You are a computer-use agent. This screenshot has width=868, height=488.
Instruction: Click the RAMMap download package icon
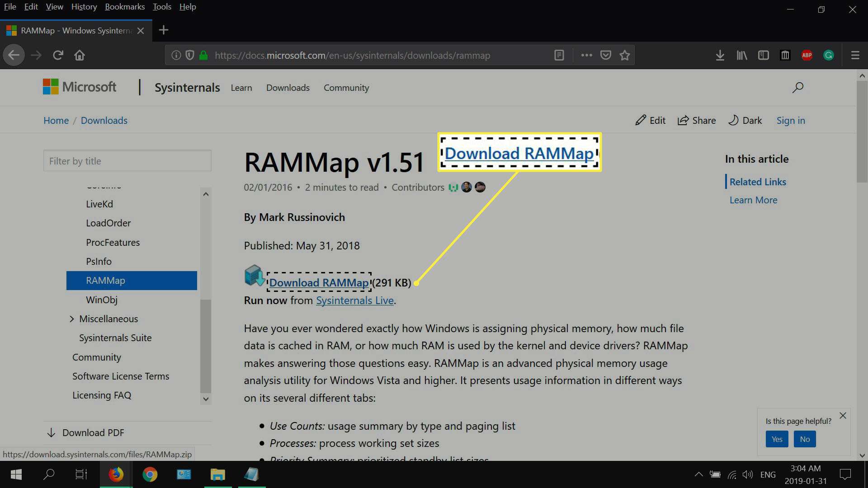pyautogui.click(x=255, y=276)
